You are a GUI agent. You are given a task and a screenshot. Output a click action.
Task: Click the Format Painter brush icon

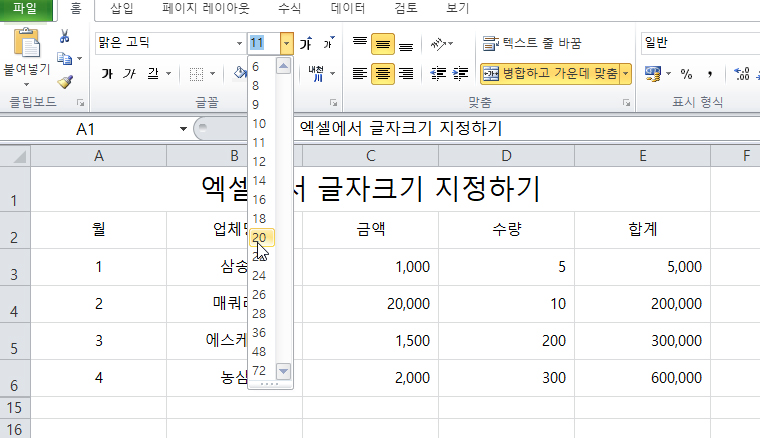click(65, 81)
